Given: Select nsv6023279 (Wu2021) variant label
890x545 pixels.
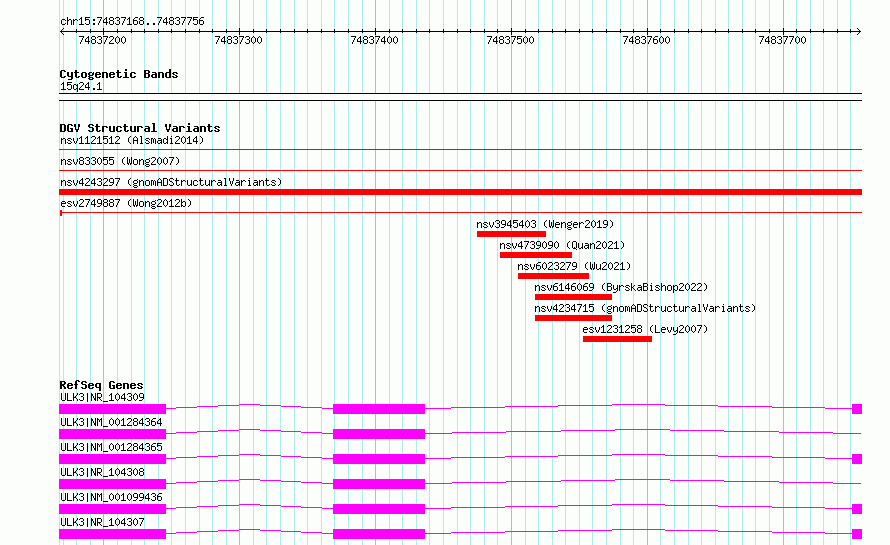Looking at the screenshot, I should [574, 266].
